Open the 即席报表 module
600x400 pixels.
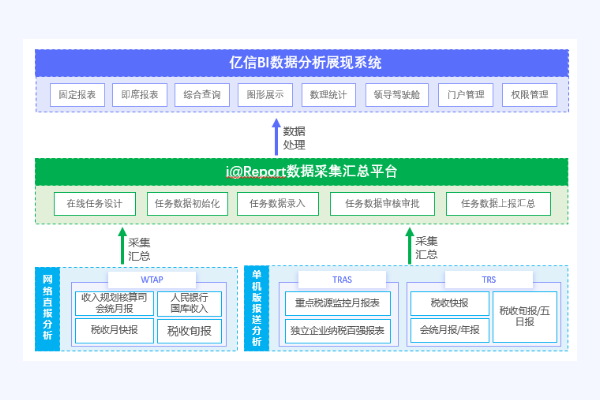(x=139, y=95)
